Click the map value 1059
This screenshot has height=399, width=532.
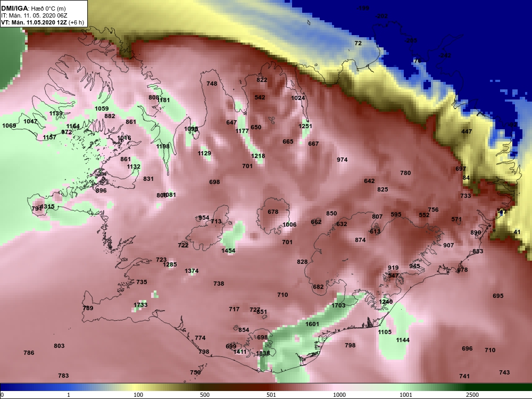click(102, 109)
